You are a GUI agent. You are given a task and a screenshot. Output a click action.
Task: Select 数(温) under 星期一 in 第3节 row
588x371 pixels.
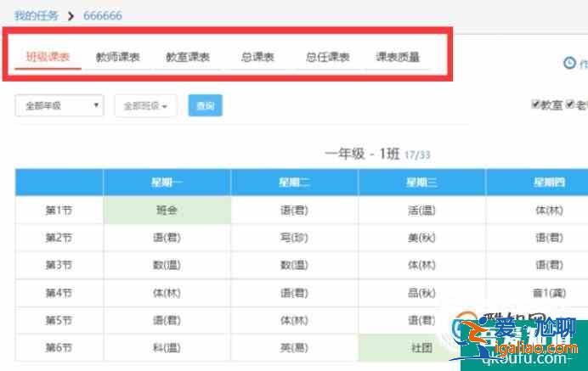point(167,266)
